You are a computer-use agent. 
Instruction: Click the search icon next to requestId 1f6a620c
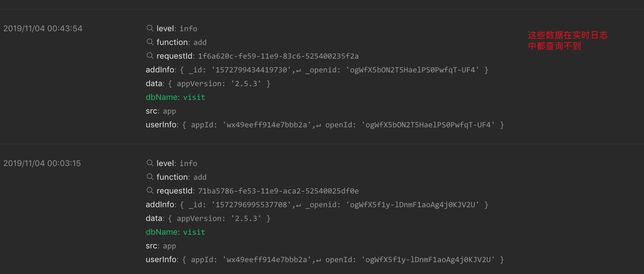[x=150, y=56]
